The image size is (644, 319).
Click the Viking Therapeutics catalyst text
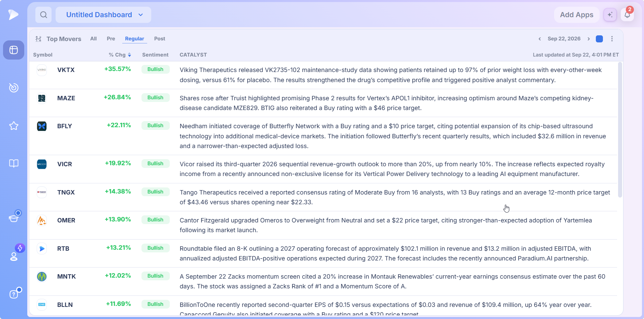(x=391, y=75)
